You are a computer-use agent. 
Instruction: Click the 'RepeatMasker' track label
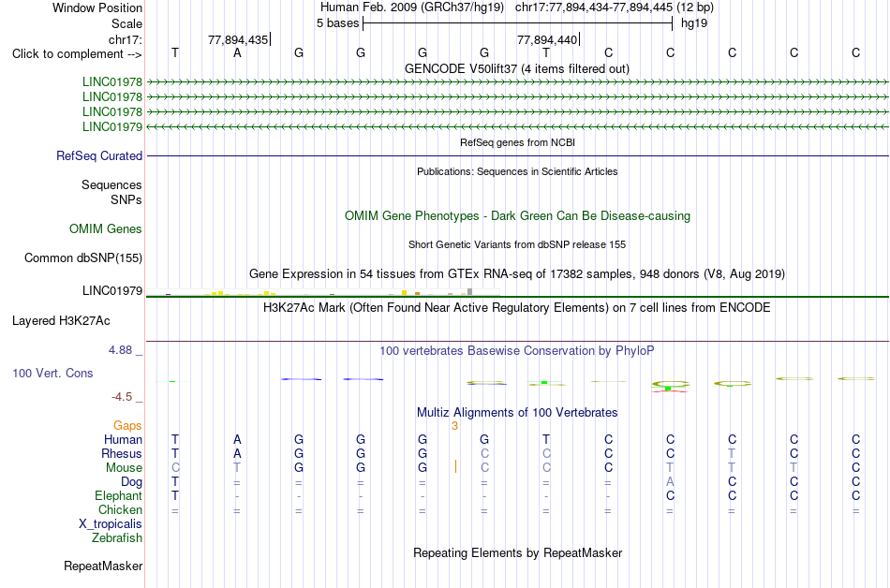(103, 566)
